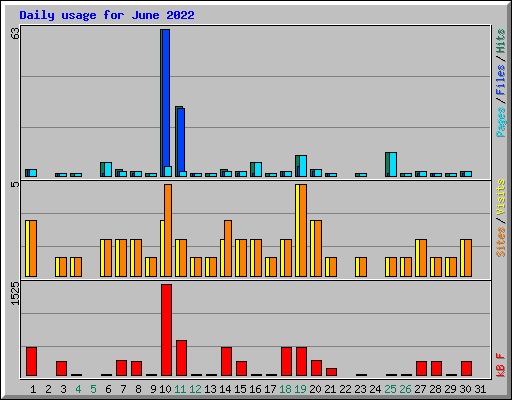This screenshot has width=512, height=400.
Task: Click the red KB bar for day 30
Action: 466,368
